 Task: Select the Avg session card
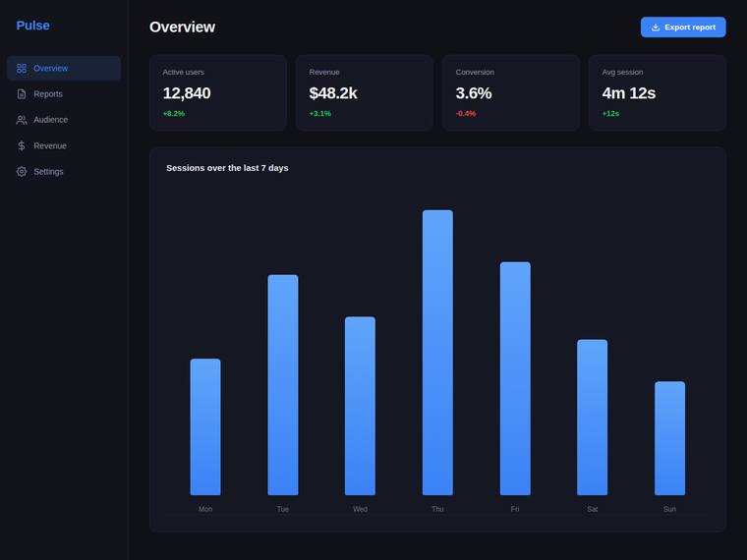(658, 92)
